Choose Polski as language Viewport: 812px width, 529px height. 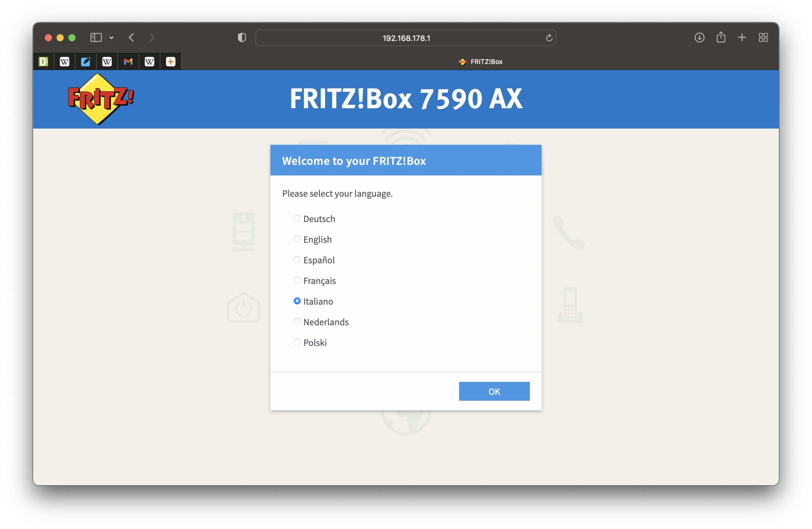(x=297, y=342)
